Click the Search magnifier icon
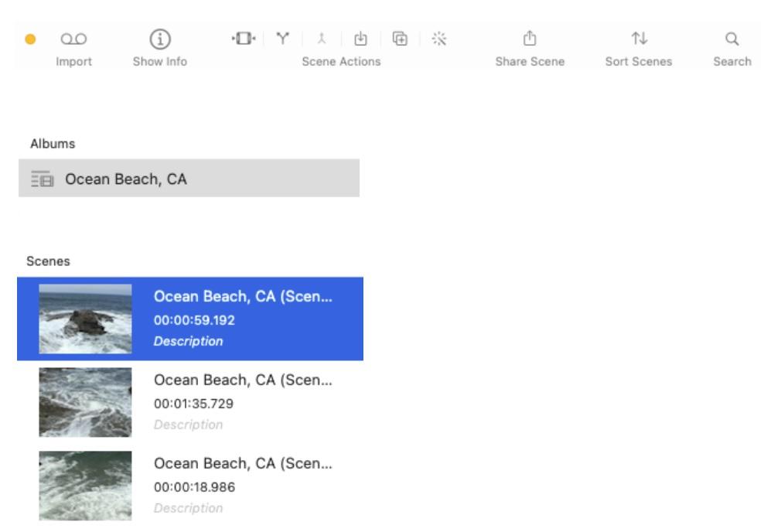The width and height of the screenshot is (764, 532). coord(732,39)
